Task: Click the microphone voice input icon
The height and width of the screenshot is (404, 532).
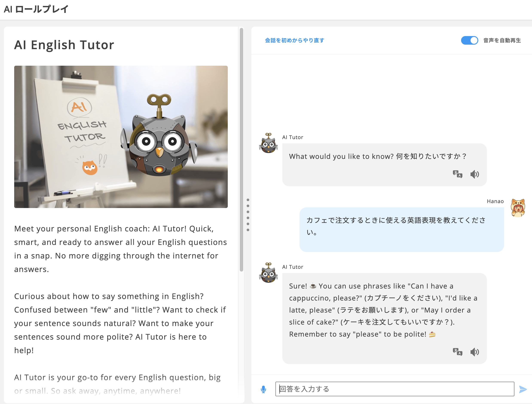Action: coord(263,389)
